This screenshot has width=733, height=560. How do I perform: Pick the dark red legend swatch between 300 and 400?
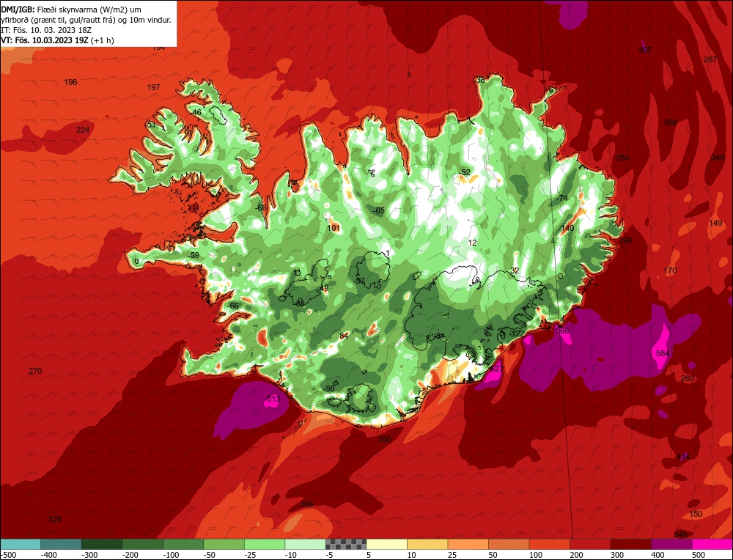tap(630, 544)
